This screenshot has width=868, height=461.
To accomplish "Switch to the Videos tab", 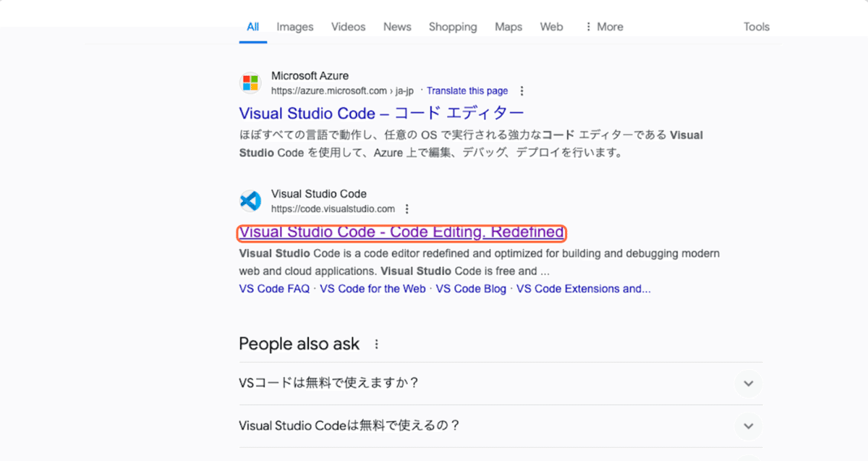I will [348, 26].
